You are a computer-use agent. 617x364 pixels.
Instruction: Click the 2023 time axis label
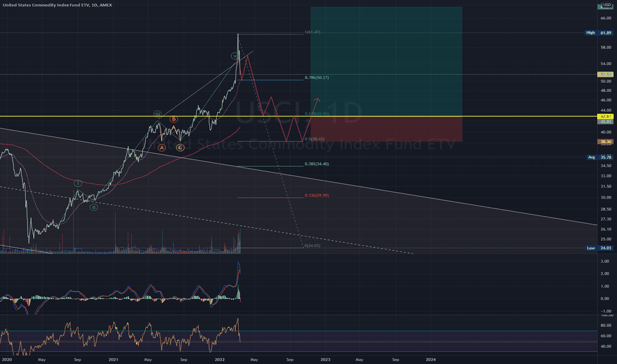pyautogui.click(x=326, y=359)
